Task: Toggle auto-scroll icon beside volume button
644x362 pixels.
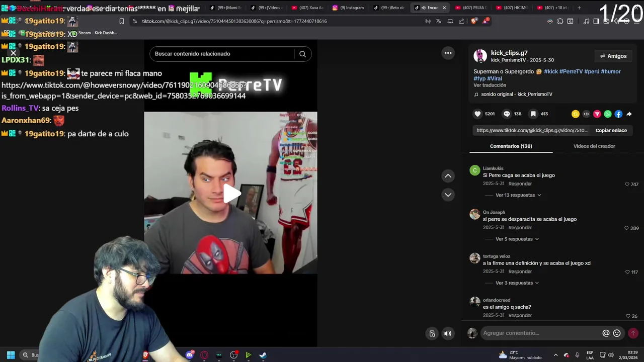Action: (432, 333)
